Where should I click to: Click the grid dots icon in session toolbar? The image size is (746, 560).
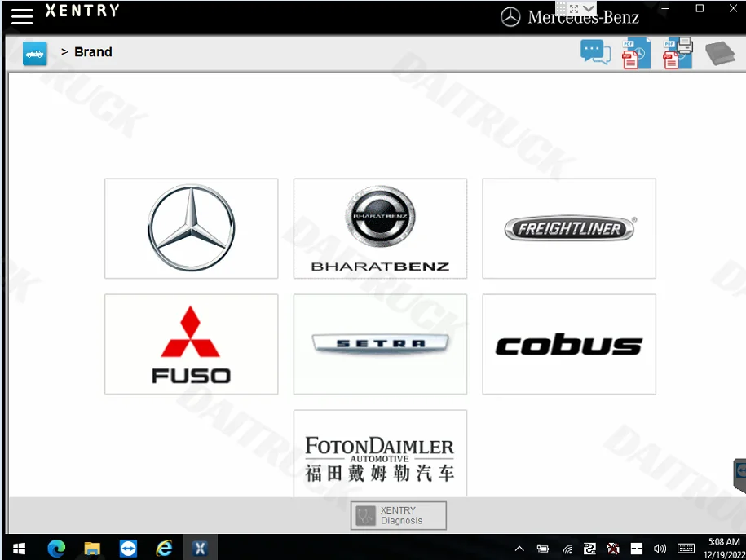(x=562, y=8)
